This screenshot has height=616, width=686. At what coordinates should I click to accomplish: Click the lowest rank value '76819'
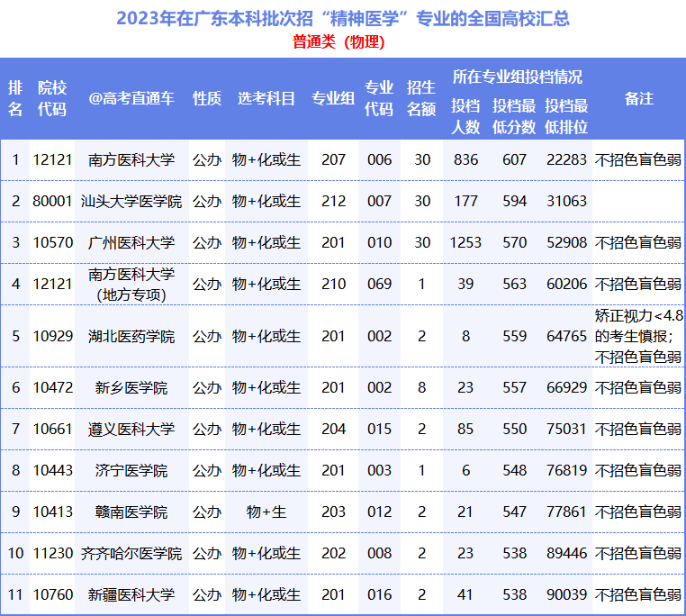coord(566,471)
